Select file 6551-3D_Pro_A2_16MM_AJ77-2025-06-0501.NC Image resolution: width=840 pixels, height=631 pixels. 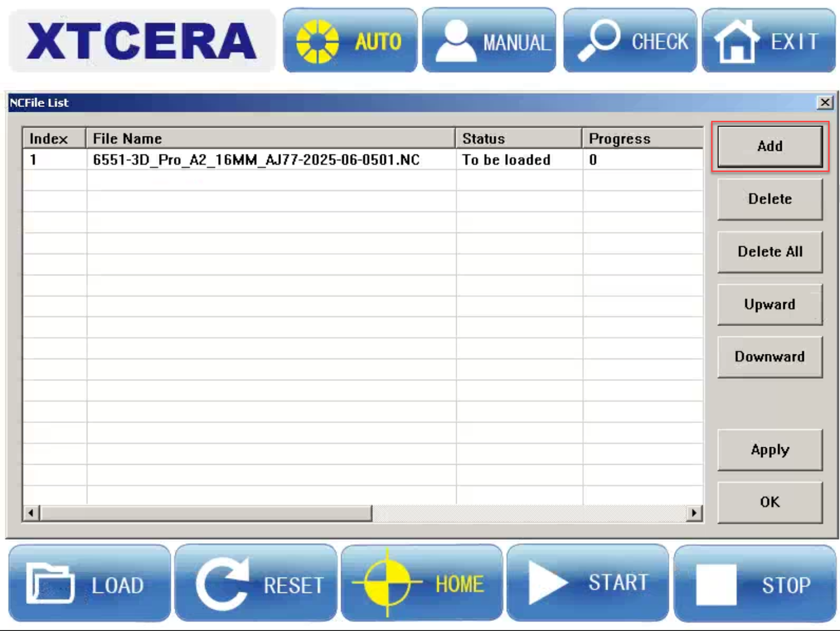click(x=256, y=160)
